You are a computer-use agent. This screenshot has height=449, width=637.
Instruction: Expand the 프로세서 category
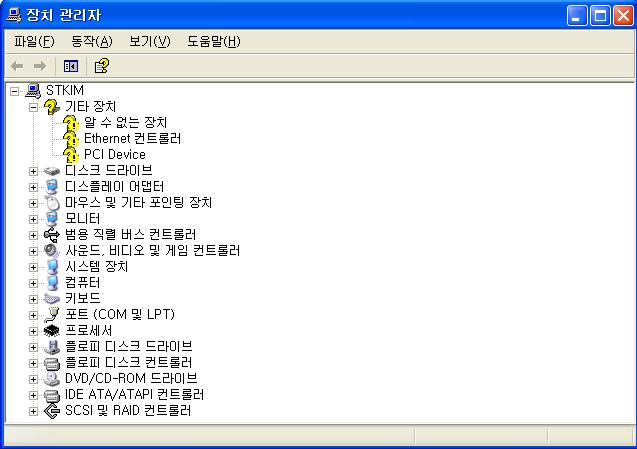coord(33,331)
